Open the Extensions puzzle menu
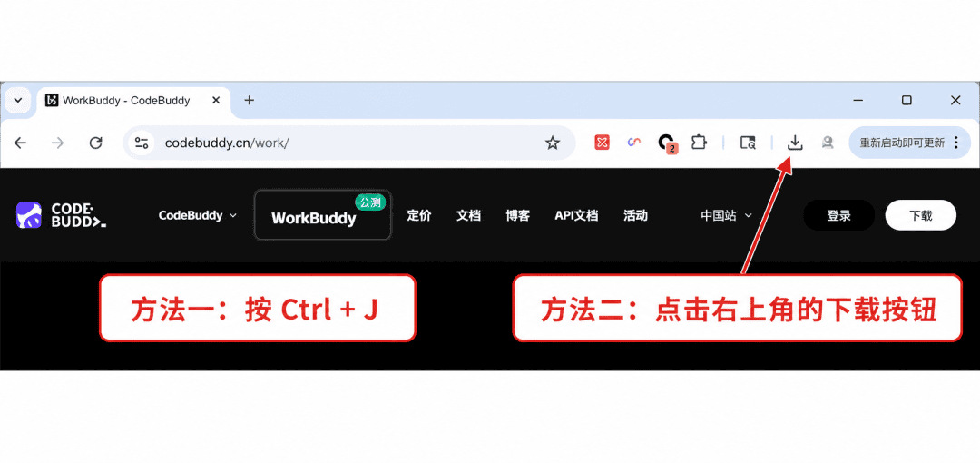Screen dimensions: 980x463 [x=699, y=143]
